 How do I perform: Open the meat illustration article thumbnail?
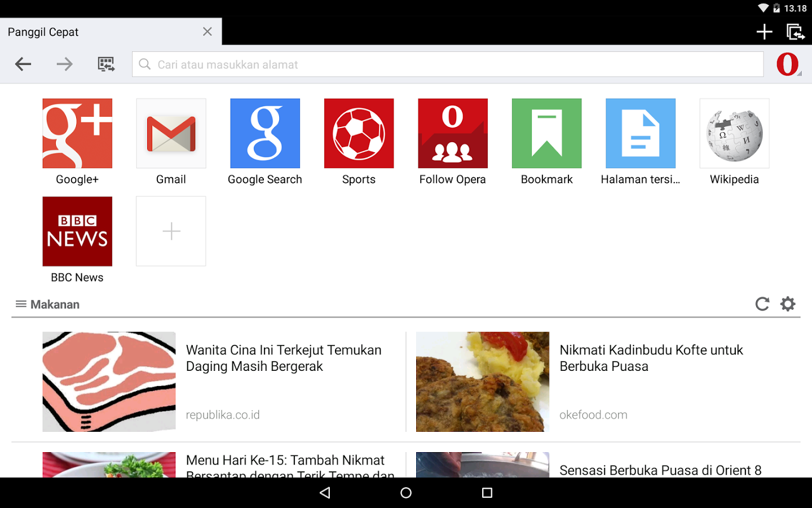pos(109,382)
